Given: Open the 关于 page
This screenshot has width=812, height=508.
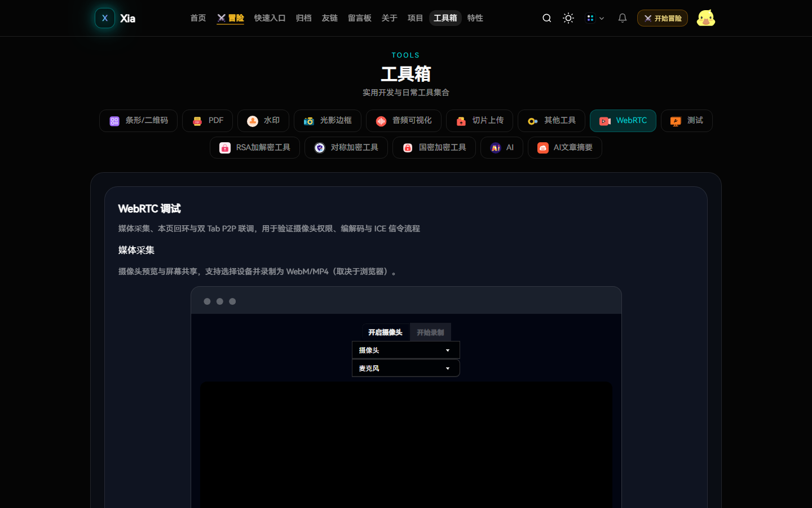Looking at the screenshot, I should click(x=390, y=18).
